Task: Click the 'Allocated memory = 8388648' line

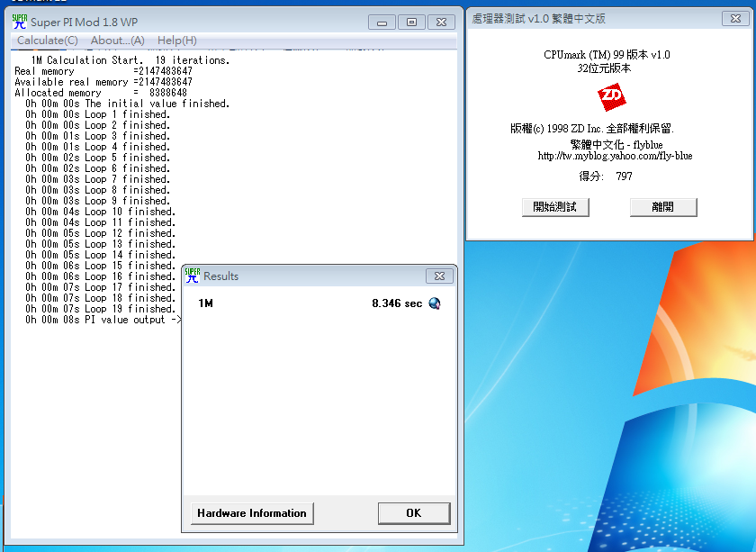Action: (x=101, y=93)
